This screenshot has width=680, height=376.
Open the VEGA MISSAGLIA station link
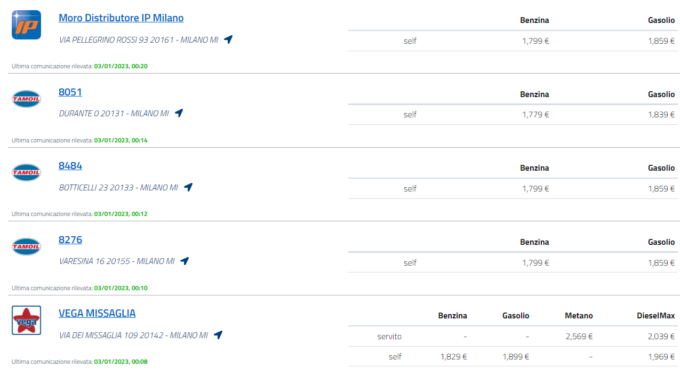pos(97,313)
